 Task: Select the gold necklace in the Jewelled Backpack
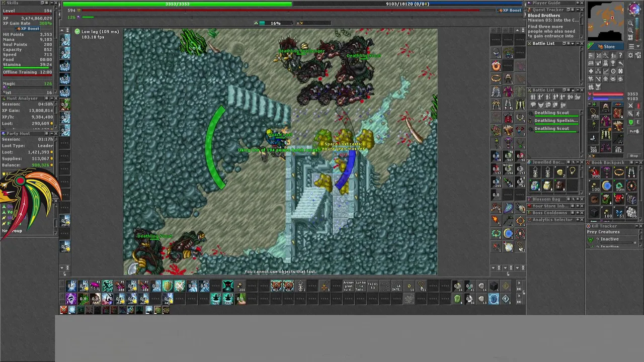[573, 172]
